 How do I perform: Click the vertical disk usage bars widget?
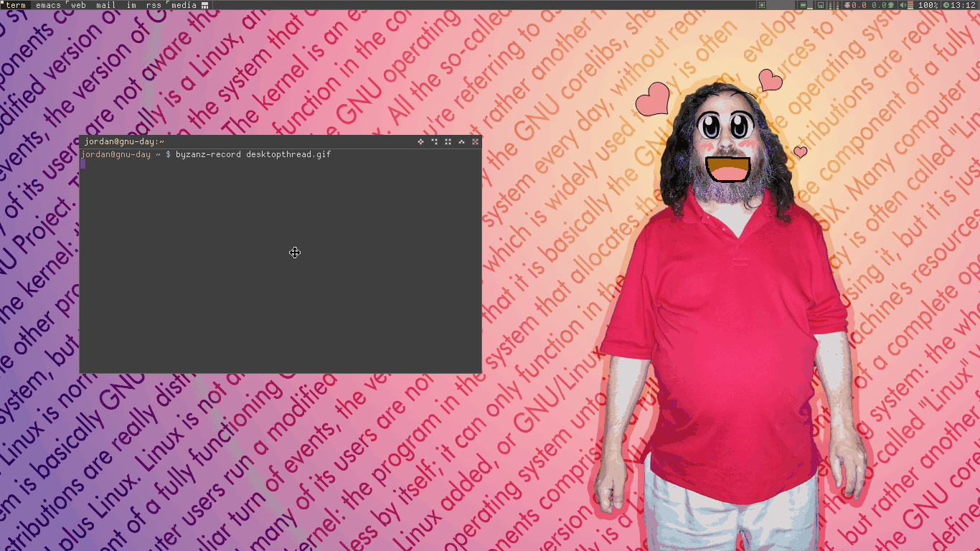[x=834, y=5]
